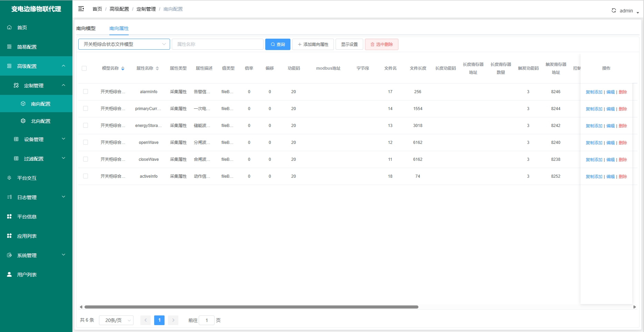Sort the table by 模型名称 column
This screenshot has width=644, height=332.
coord(123,68)
